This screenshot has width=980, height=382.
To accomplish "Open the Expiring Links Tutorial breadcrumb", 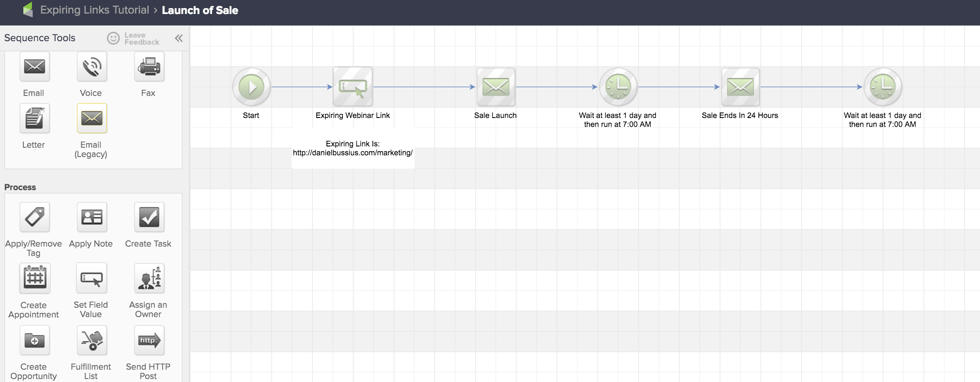I will [94, 10].
